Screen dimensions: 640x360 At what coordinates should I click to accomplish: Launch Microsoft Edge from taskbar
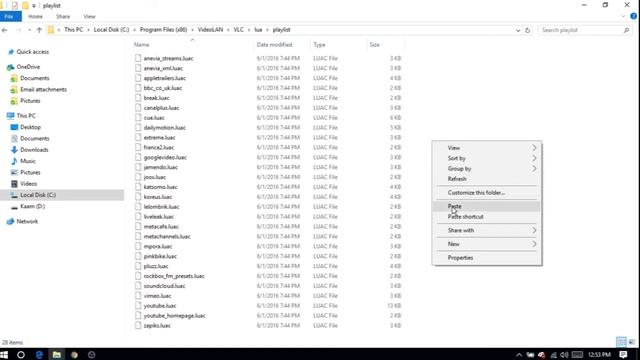click(39, 355)
